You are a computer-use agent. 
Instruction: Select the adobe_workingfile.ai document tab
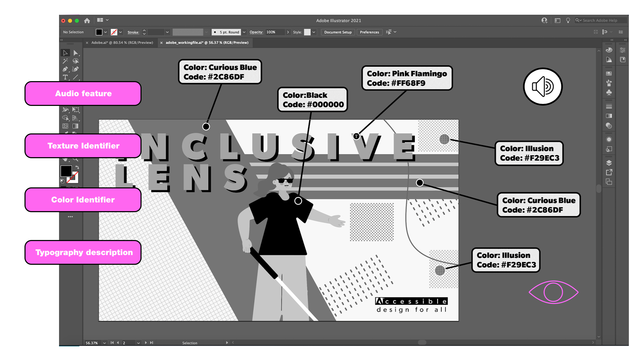(207, 43)
